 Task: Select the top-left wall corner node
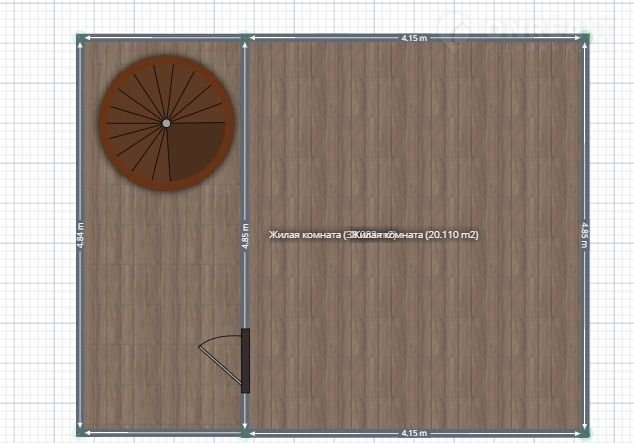tap(79, 39)
